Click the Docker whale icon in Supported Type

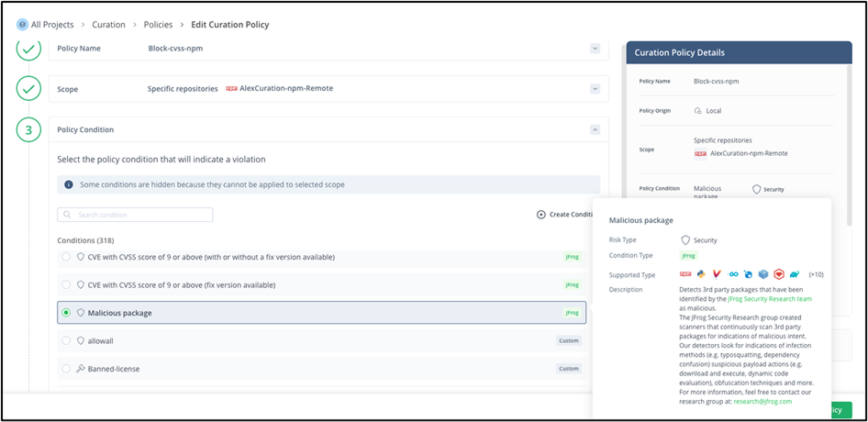[794, 274]
